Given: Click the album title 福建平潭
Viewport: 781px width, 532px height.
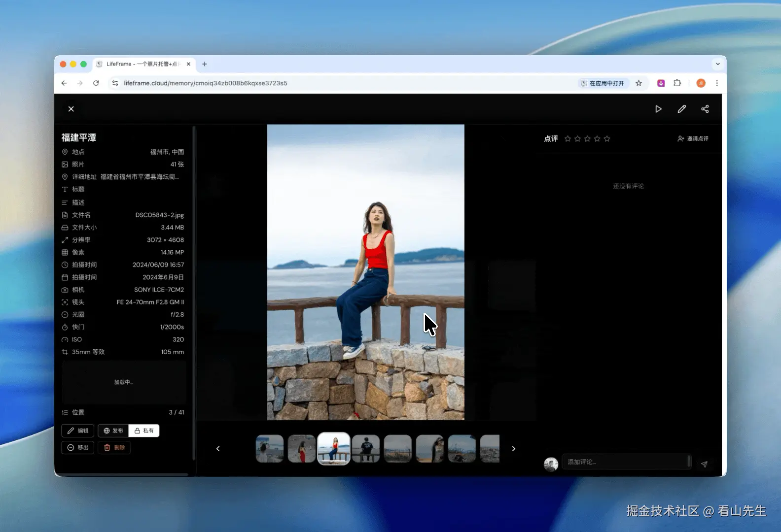Looking at the screenshot, I should click(79, 138).
